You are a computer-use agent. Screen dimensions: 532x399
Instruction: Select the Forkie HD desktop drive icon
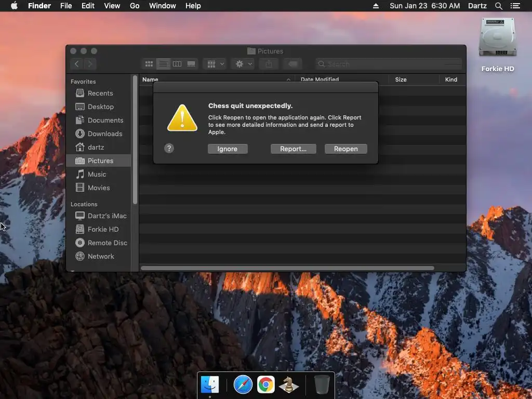(497, 37)
